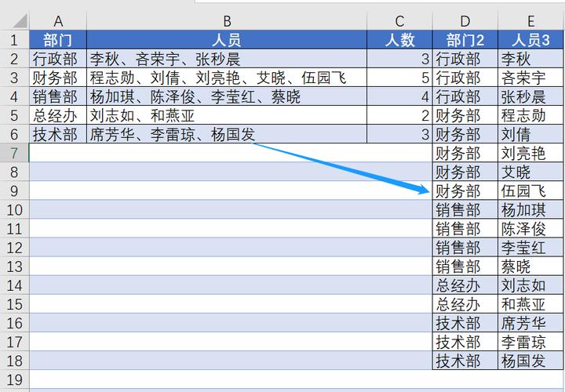
Task: Select cell 伍园飞 in column E
Action: tap(530, 191)
